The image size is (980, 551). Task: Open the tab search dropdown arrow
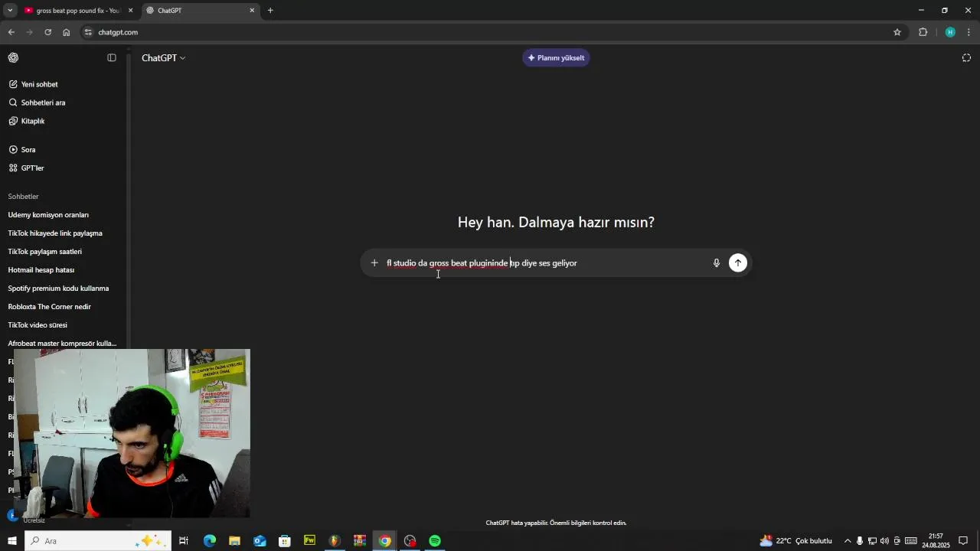[10, 11]
